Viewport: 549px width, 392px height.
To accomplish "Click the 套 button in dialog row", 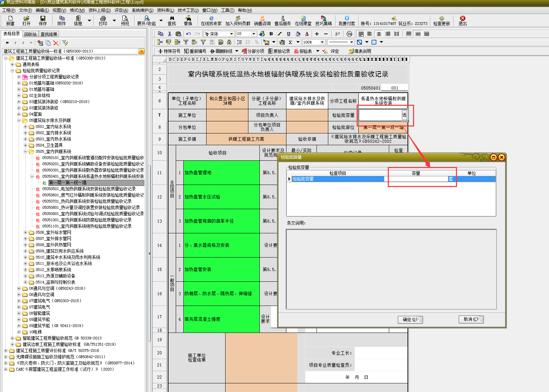I will click(x=451, y=179).
